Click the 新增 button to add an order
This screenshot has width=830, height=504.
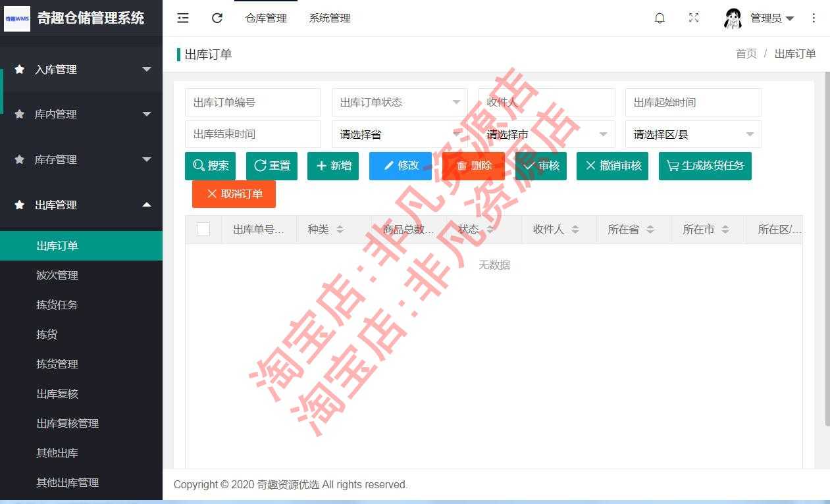tap(333, 166)
